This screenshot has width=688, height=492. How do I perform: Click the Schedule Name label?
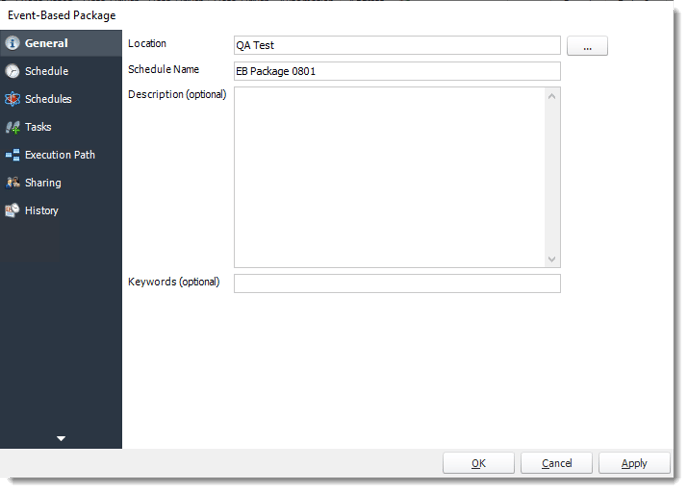(x=163, y=69)
